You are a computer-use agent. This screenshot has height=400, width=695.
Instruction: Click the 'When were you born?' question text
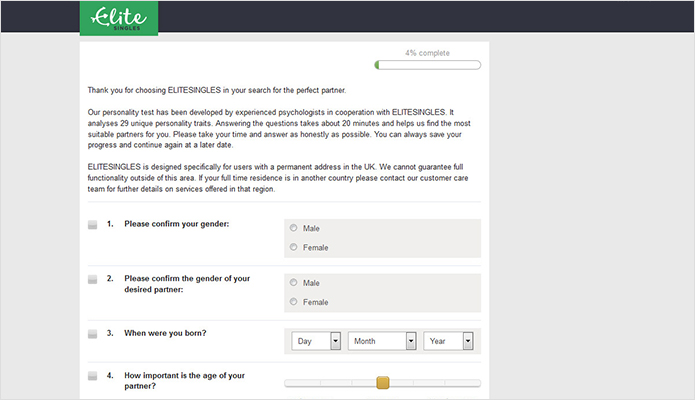point(165,333)
